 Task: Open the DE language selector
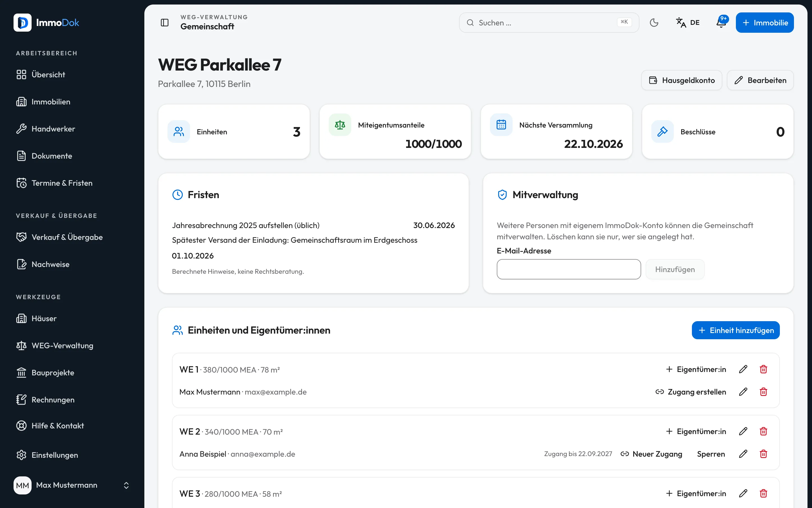click(688, 23)
